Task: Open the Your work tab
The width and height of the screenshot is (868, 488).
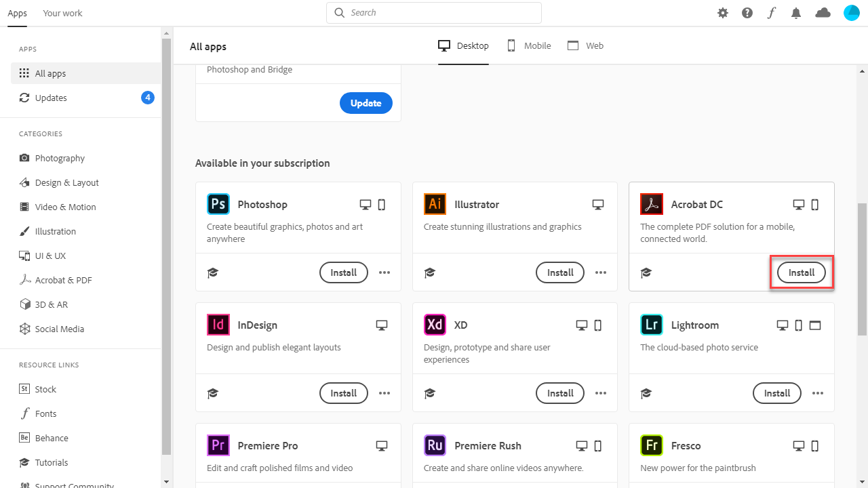Action: pos(62,13)
